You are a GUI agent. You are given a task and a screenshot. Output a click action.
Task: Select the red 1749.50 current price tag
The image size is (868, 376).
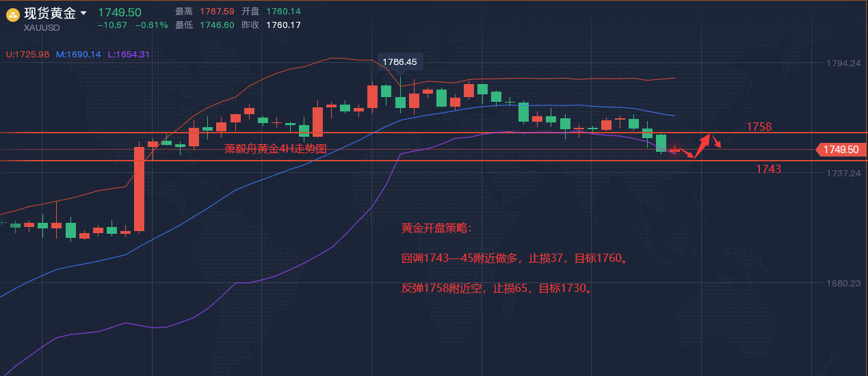(x=843, y=149)
